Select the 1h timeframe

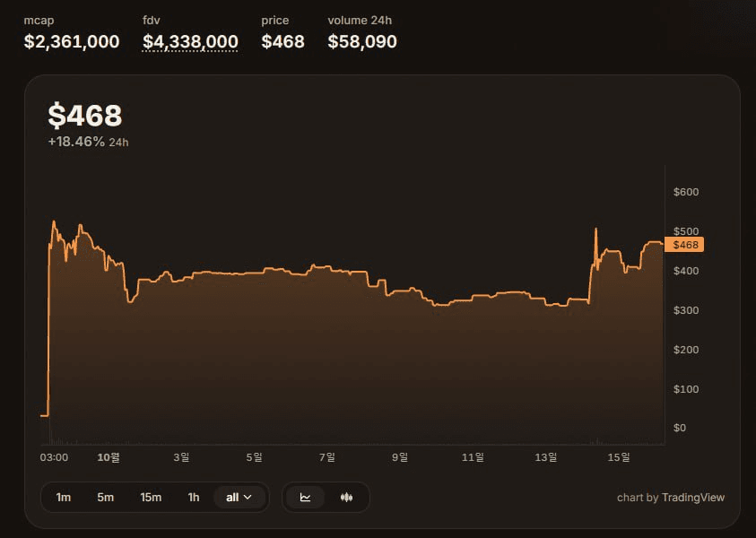194,497
